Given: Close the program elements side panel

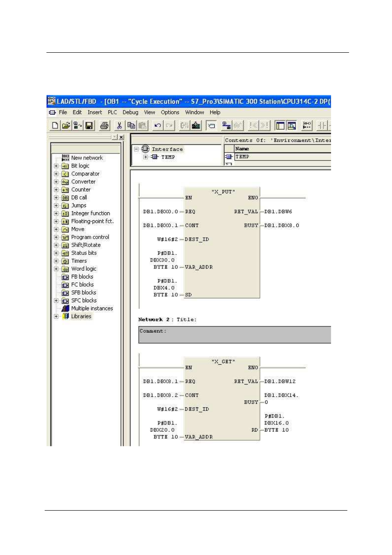Looking at the screenshot, I should coord(122,137).
